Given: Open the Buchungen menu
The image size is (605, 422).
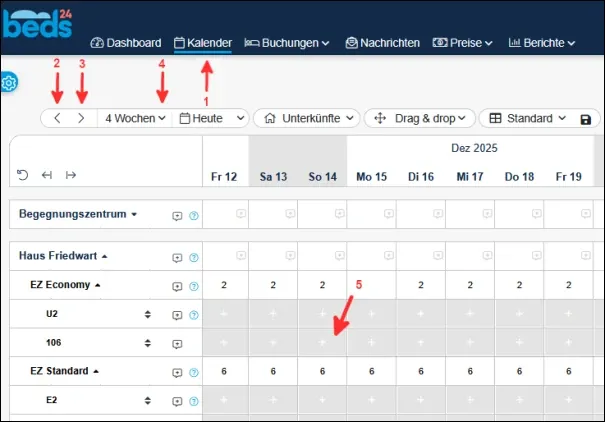Looking at the screenshot, I should (x=287, y=43).
